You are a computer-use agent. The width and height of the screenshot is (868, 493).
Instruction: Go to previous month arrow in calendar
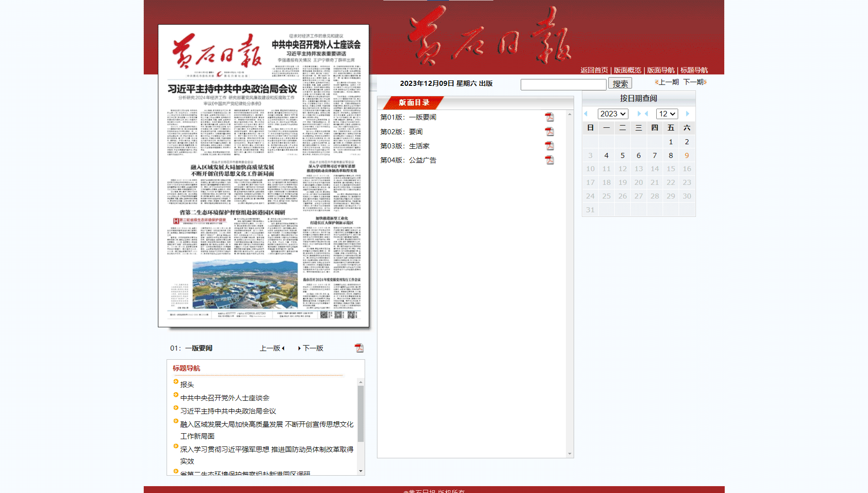click(x=647, y=114)
